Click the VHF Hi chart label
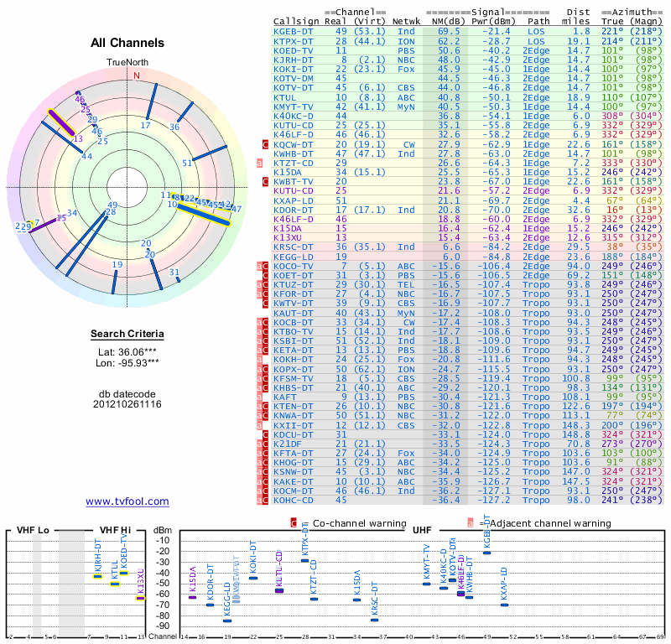671x644 pixels. tap(115, 530)
